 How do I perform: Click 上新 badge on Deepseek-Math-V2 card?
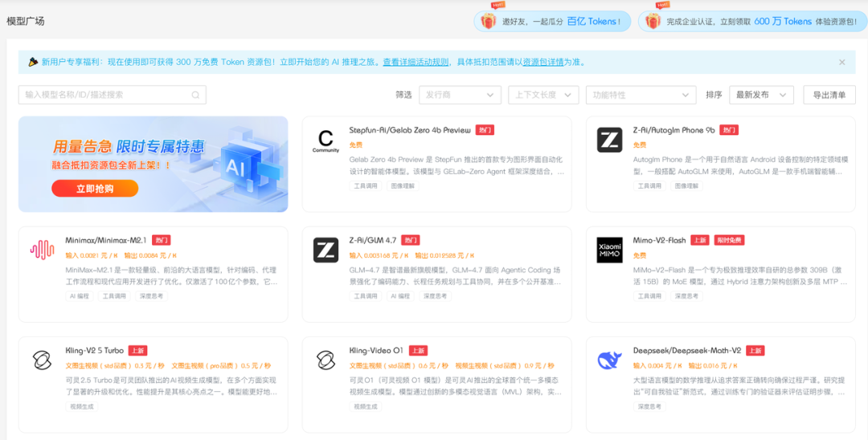(x=755, y=350)
